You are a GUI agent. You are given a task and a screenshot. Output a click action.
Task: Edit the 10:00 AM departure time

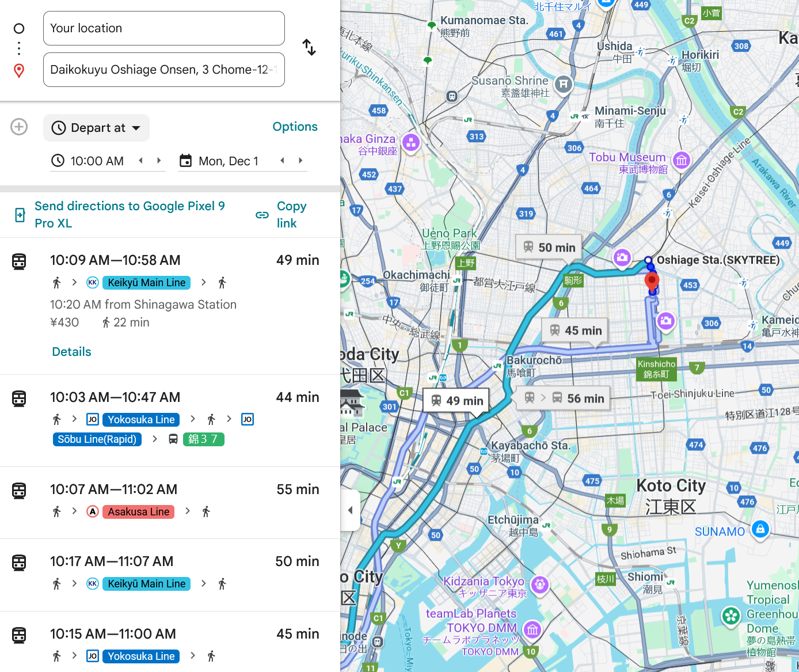[97, 161]
